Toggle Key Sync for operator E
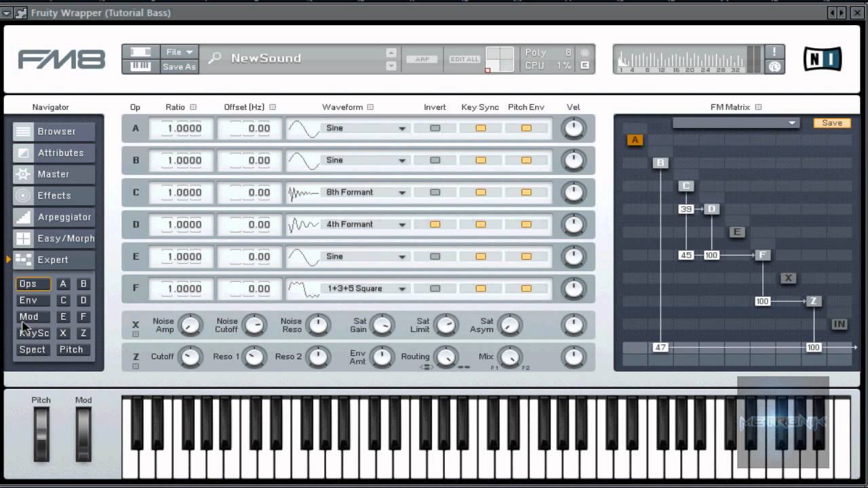 point(480,256)
